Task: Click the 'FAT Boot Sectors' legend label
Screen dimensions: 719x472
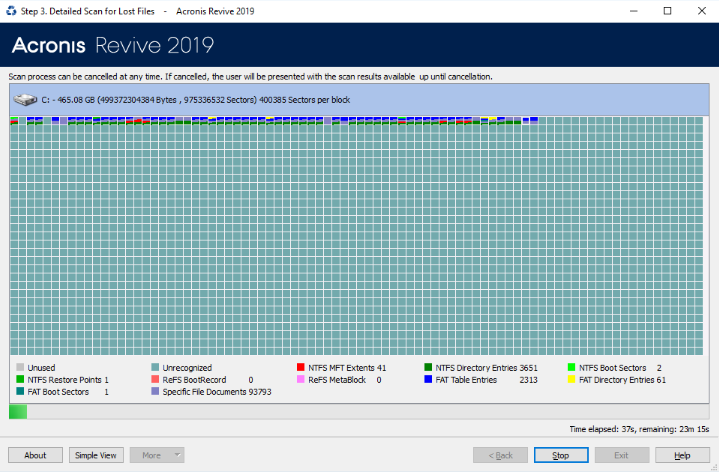Action: pos(58,392)
